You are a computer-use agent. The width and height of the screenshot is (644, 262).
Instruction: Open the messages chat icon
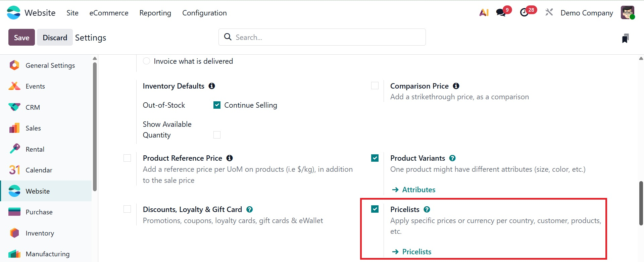pos(501,13)
